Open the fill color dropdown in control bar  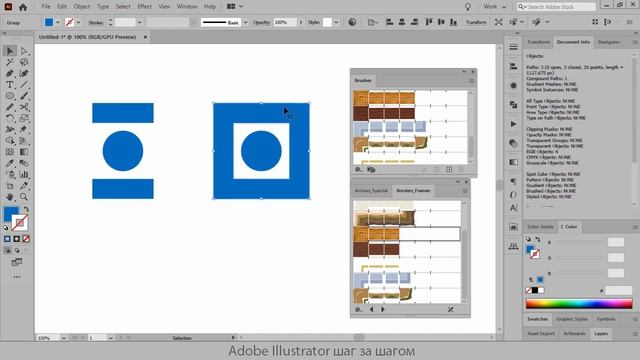[58, 22]
